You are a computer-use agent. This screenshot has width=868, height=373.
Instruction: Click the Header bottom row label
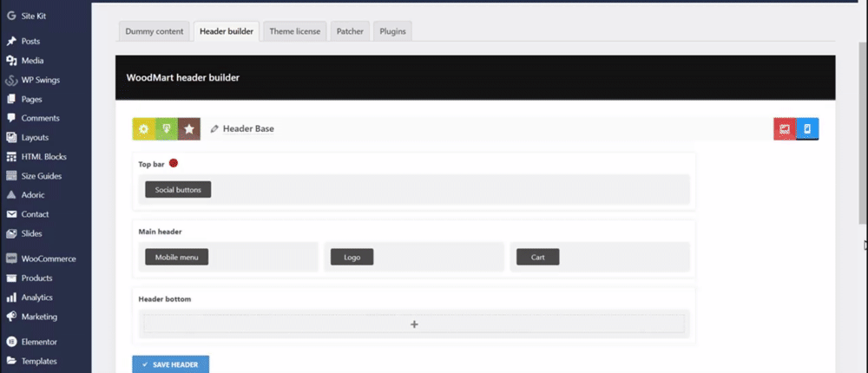(x=164, y=299)
